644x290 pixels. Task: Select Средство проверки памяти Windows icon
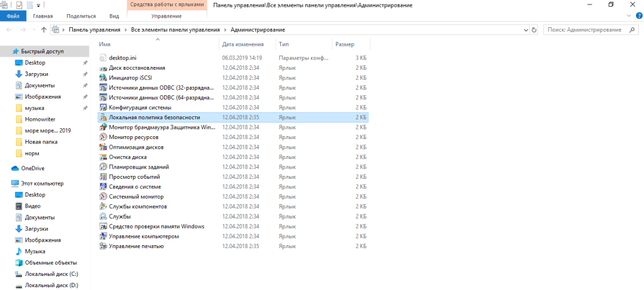point(103,226)
